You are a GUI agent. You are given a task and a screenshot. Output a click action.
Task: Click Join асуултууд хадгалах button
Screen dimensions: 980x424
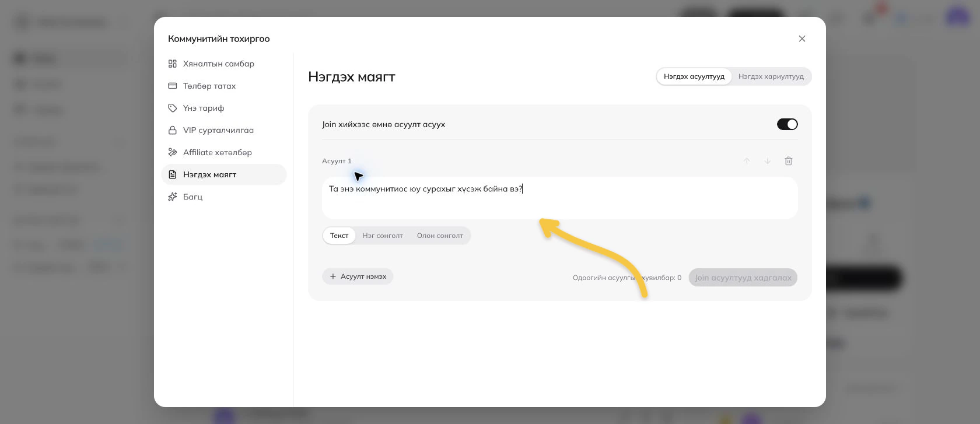[x=743, y=278]
